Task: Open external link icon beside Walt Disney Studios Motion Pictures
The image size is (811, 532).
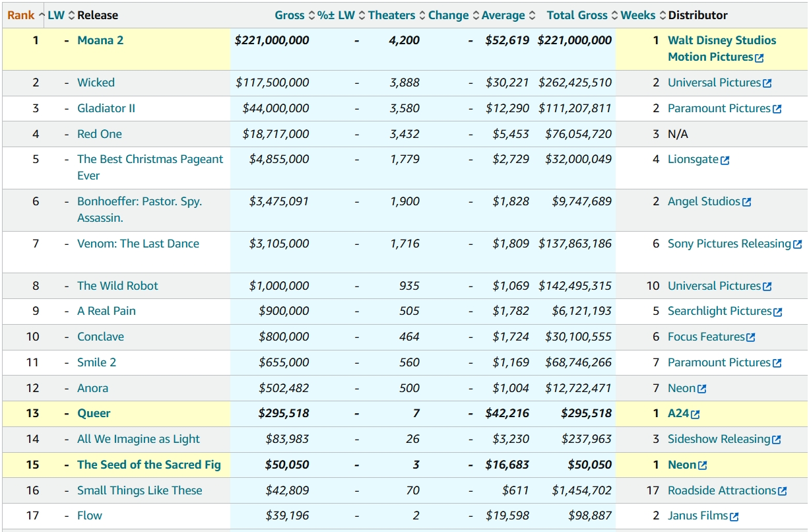Action: pyautogui.click(x=759, y=57)
